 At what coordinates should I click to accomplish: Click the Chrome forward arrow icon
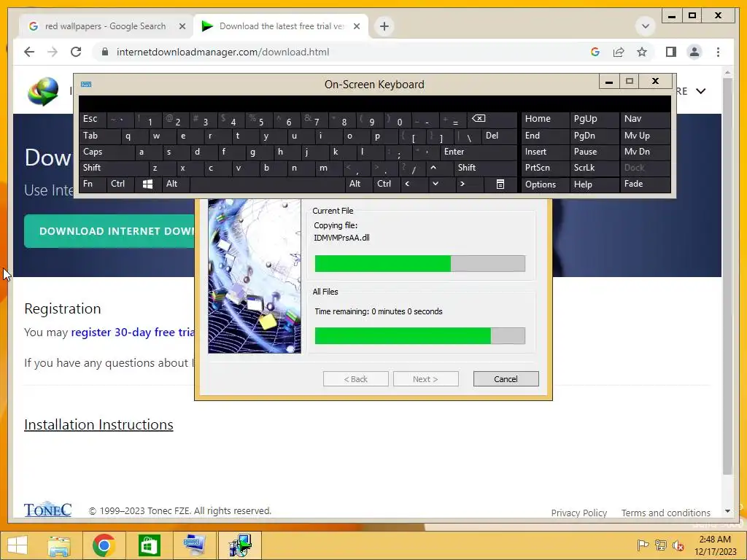click(53, 52)
